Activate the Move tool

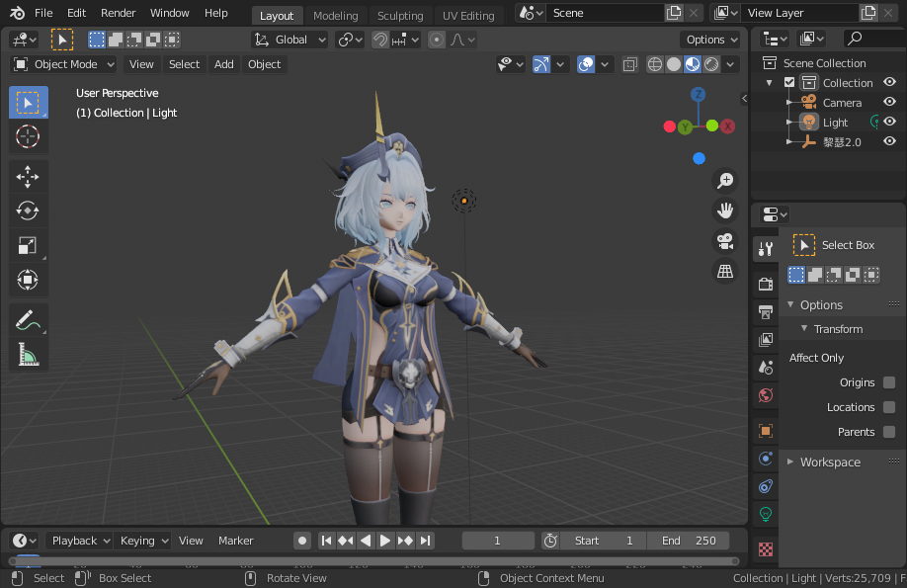(28, 177)
